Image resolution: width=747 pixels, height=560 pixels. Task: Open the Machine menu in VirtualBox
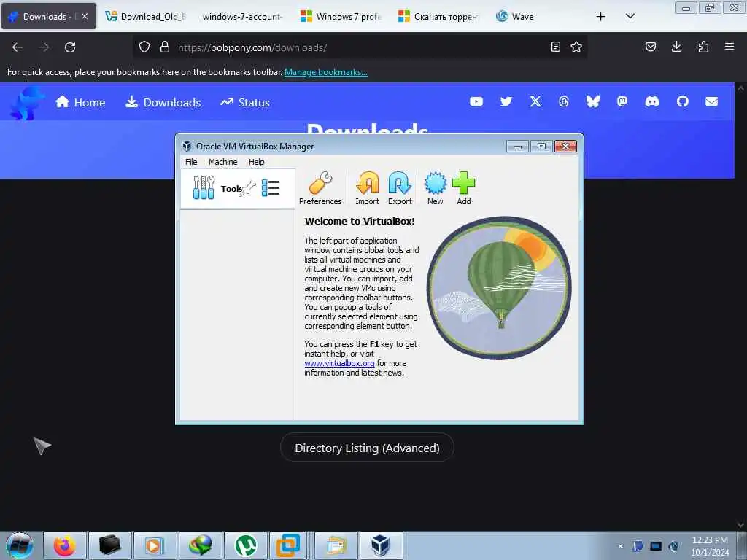point(222,162)
